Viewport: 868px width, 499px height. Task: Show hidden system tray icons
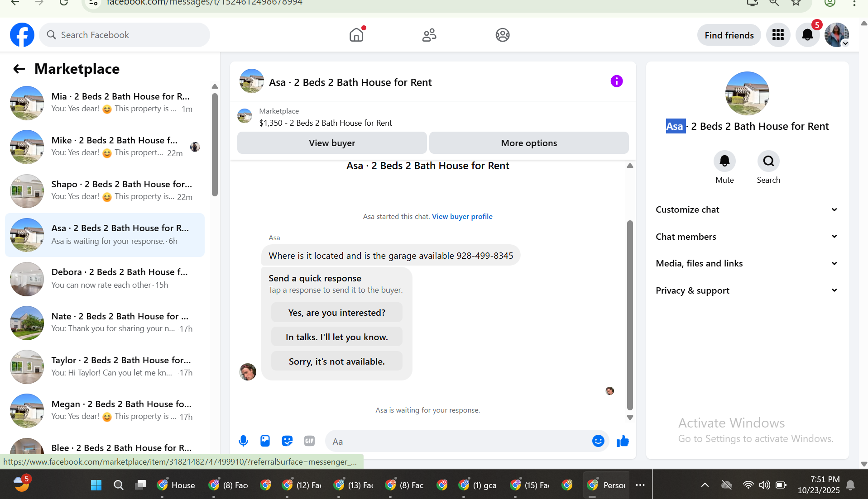point(705,485)
